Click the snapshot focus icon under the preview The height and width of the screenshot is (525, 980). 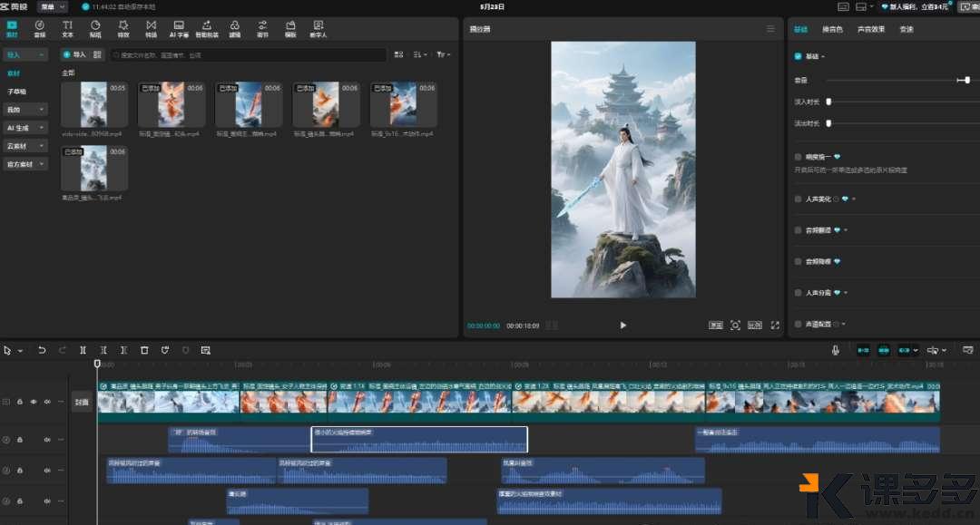(735, 326)
